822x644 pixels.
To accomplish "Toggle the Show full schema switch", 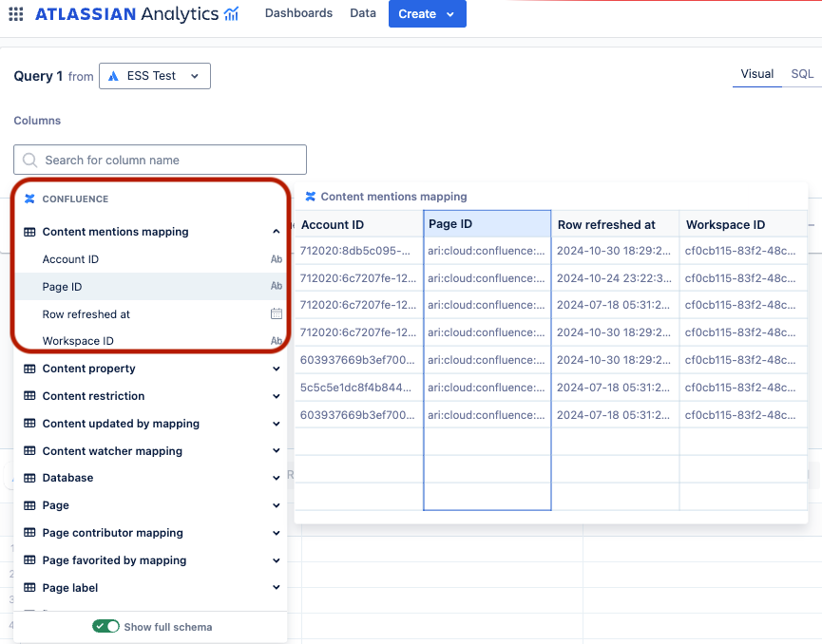I will (105, 626).
